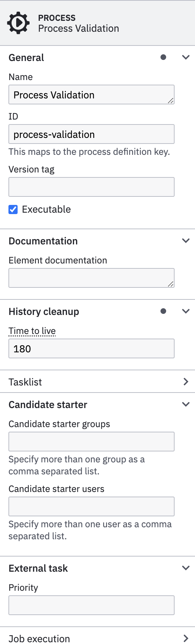Focus the Candidate starter groups field
Screen dimensions: 195x644
coord(92,442)
